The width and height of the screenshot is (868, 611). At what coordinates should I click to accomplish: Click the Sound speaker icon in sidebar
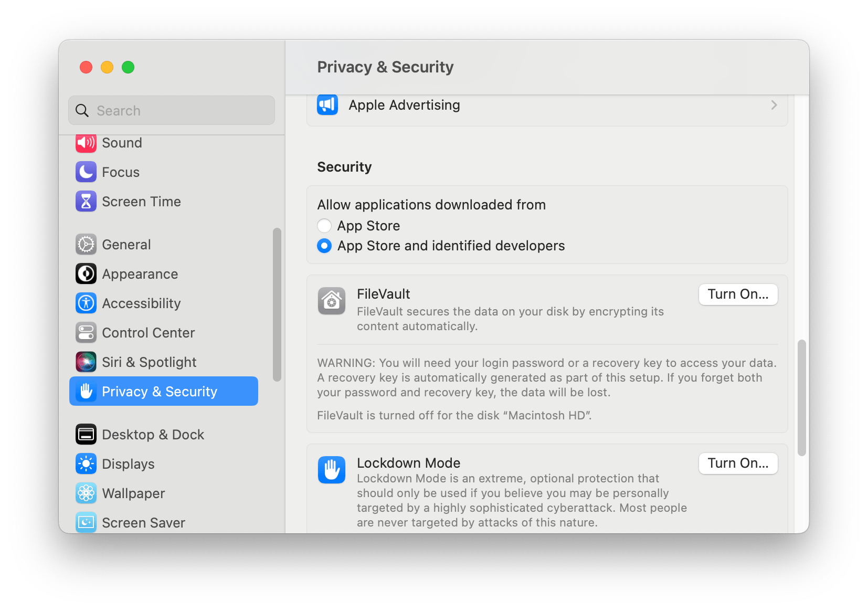pyautogui.click(x=86, y=143)
